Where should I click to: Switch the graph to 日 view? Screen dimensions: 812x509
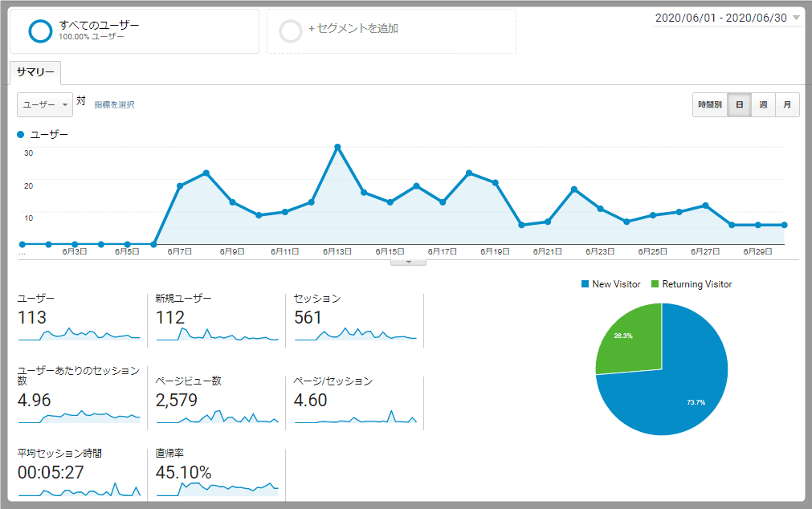point(739,104)
